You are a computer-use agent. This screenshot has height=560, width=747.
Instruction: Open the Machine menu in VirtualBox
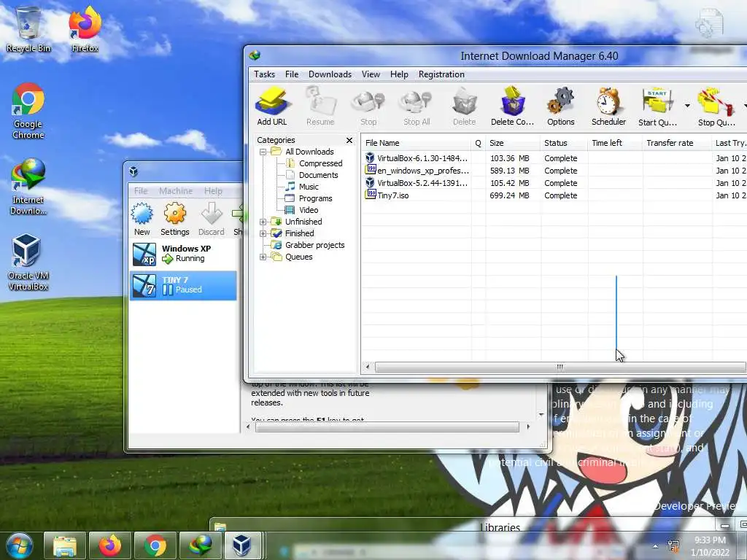point(176,191)
